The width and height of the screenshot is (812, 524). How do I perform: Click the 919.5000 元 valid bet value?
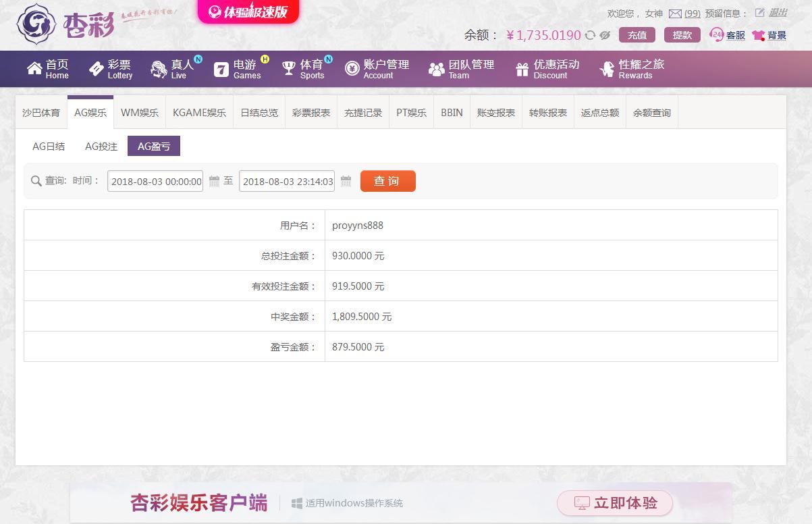358,286
